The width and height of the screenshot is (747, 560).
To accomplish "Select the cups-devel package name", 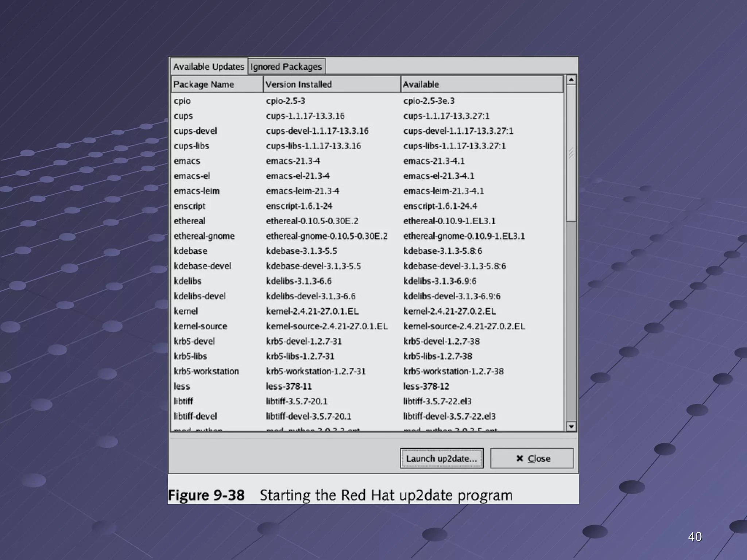I will [x=195, y=131].
